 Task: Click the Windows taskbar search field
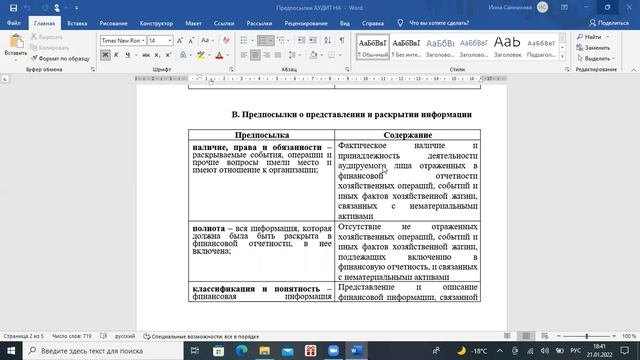pos(103,351)
